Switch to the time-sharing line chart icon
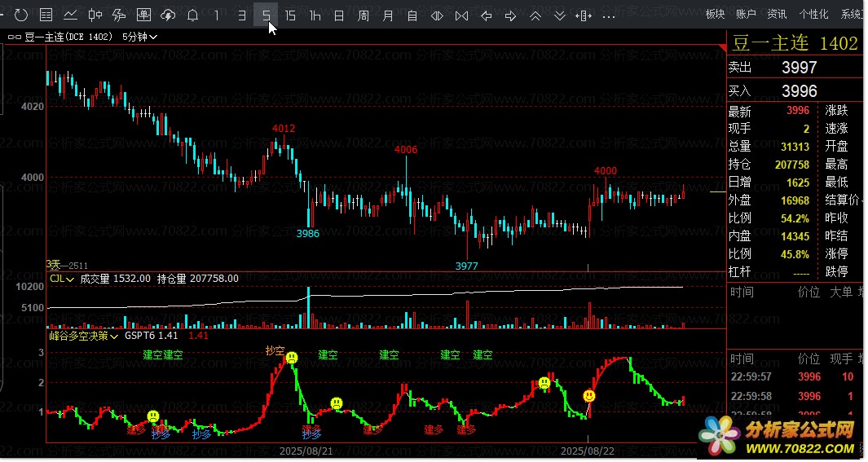This screenshot has width=868, height=462. pyautogui.click(x=70, y=15)
